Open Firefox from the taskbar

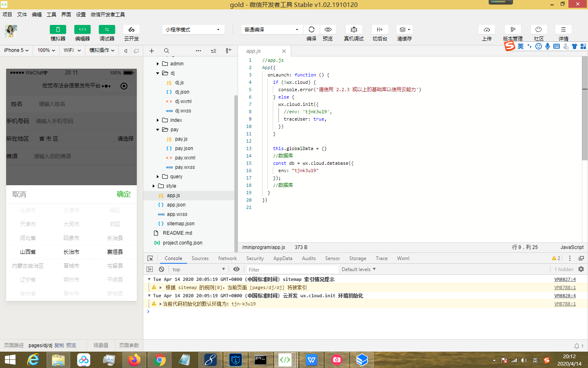pos(134,360)
